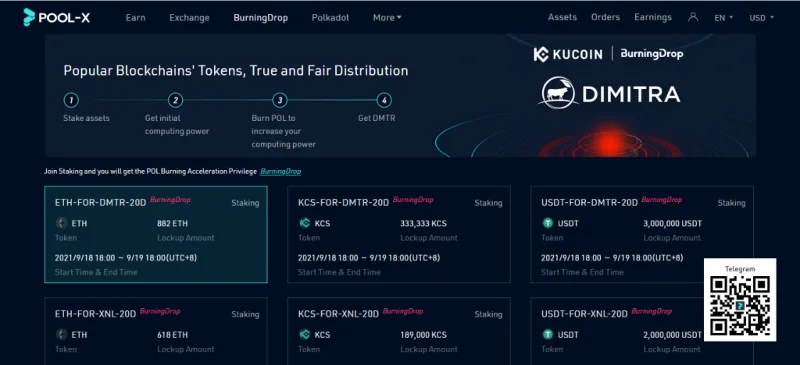Image resolution: width=800 pixels, height=365 pixels.
Task: Go to the Earn tab
Action: (135, 18)
